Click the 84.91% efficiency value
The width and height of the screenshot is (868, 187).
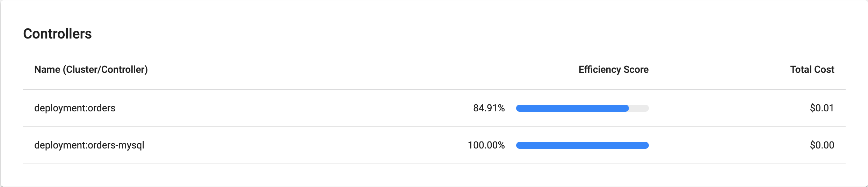point(489,108)
